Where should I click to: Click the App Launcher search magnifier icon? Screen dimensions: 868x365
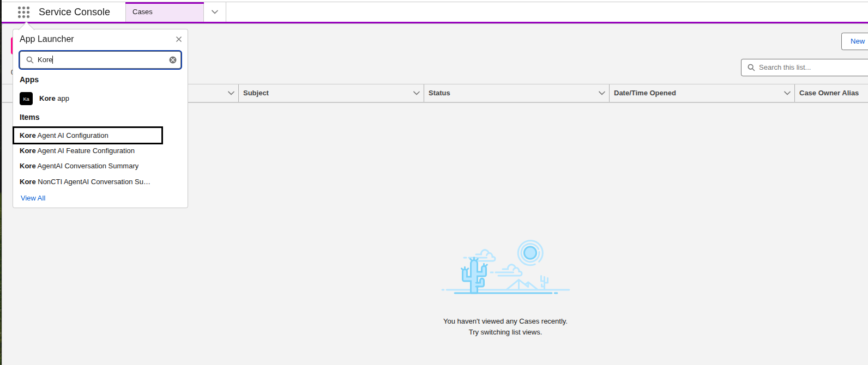(x=30, y=60)
